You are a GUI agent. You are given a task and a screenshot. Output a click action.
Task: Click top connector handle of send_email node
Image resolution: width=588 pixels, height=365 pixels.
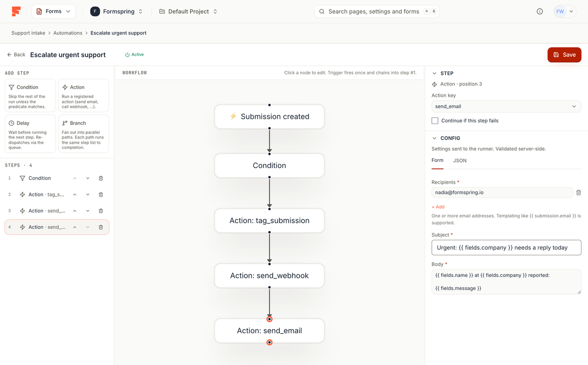[269, 319]
